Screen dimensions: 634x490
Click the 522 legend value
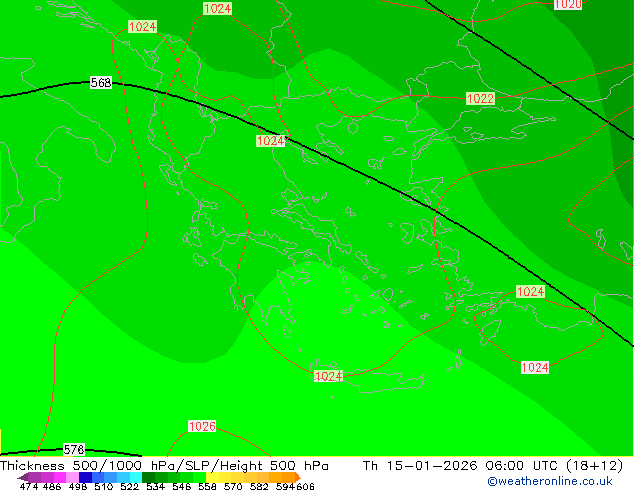point(129,486)
